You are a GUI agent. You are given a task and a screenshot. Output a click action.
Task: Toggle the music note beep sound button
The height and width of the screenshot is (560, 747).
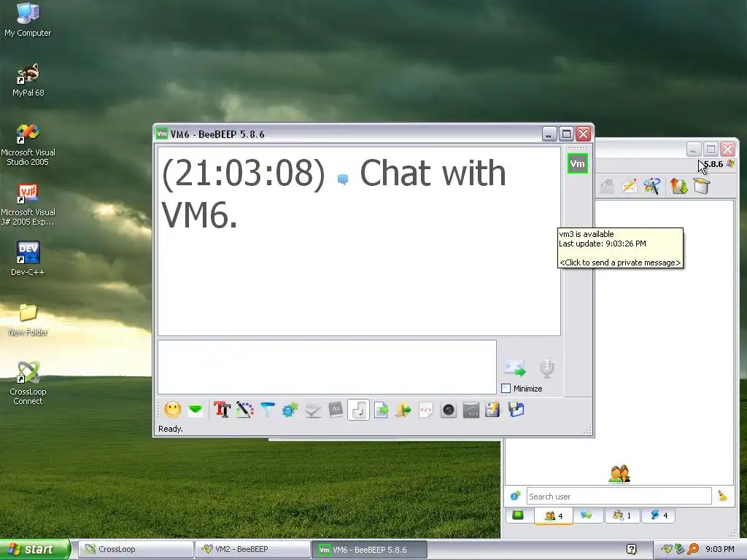tap(359, 410)
